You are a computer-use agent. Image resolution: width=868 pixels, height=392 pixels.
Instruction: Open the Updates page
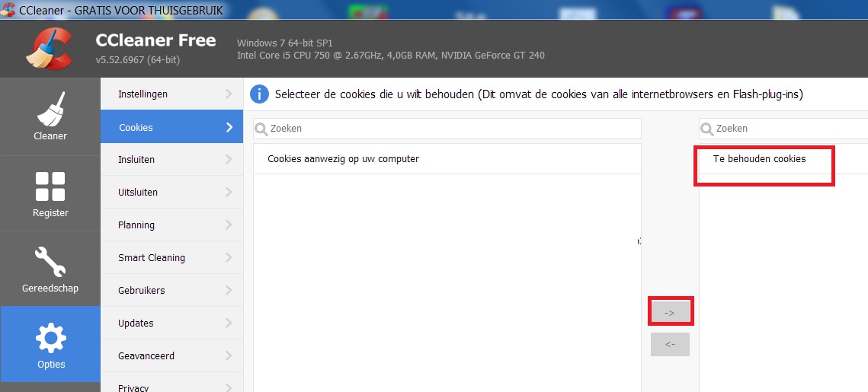(171, 322)
